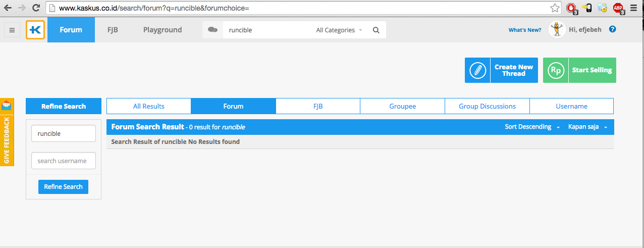This screenshot has height=248, width=644.
Task: Click the Rp icon of Start Selling
Action: tap(556, 70)
